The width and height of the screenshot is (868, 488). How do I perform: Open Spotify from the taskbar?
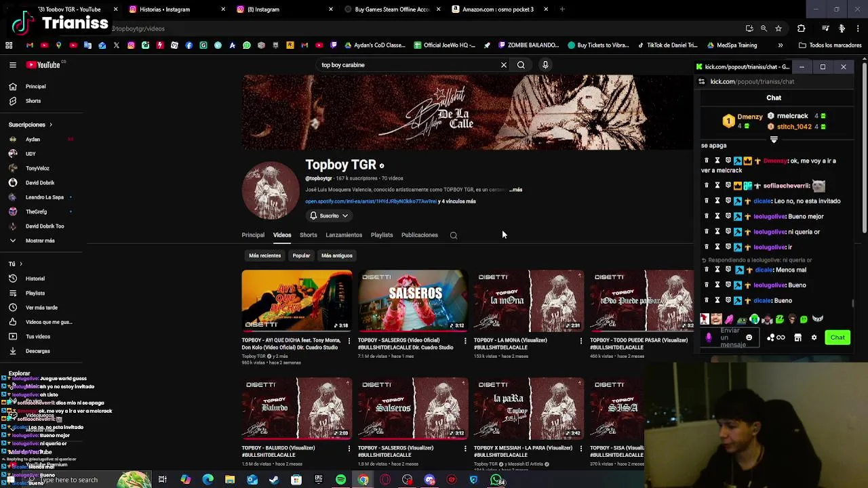tap(340, 480)
